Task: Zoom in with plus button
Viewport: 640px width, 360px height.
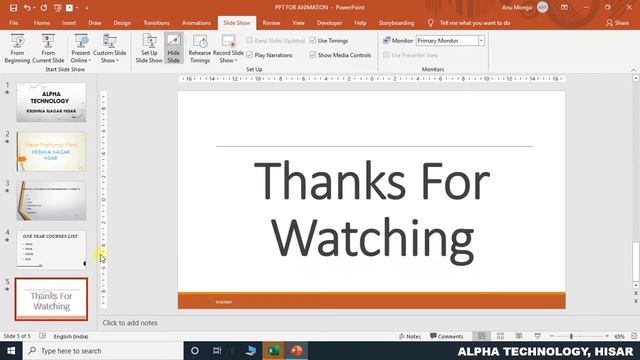Action: pos(607,336)
